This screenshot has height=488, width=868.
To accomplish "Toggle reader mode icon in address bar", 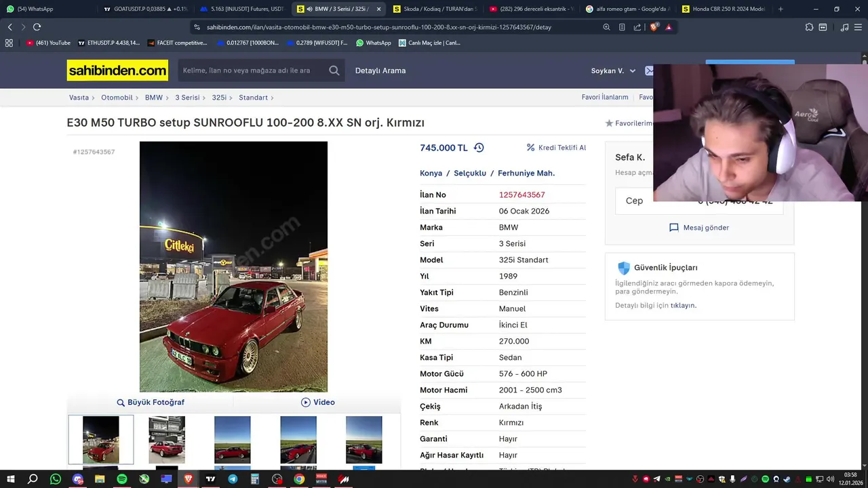I will 622,27.
